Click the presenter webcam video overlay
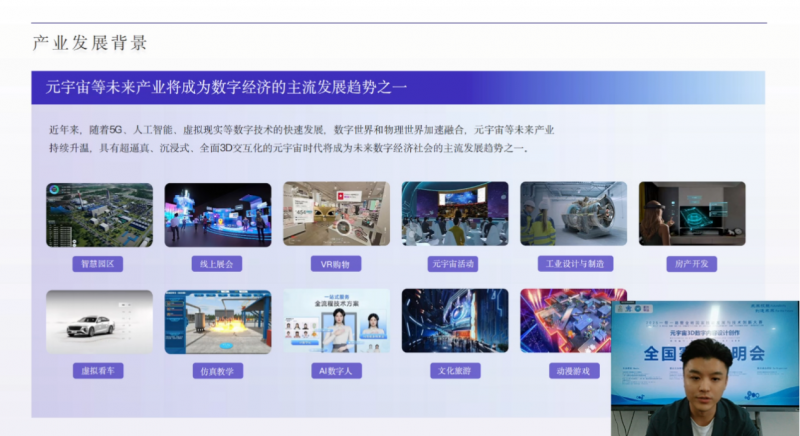The image size is (800, 436). click(705, 368)
